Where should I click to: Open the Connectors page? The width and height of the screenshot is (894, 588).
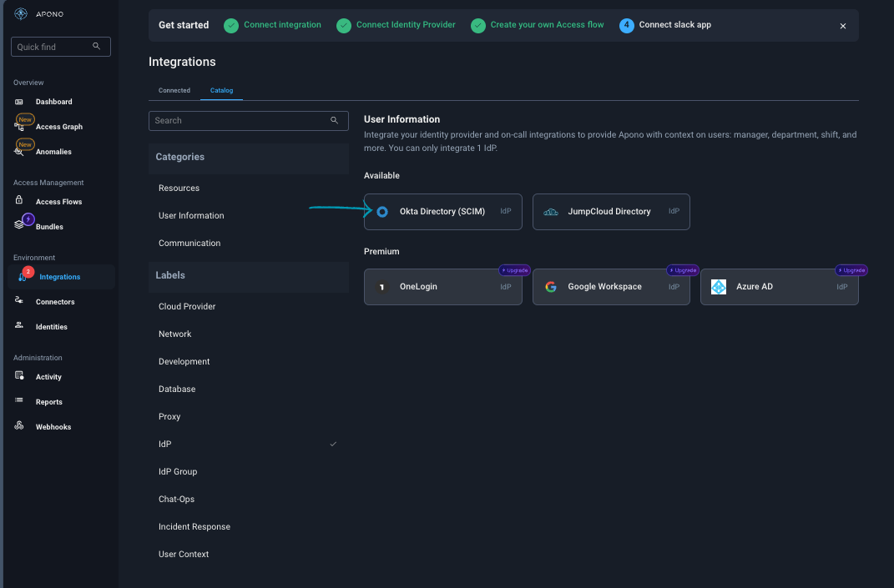click(x=55, y=302)
